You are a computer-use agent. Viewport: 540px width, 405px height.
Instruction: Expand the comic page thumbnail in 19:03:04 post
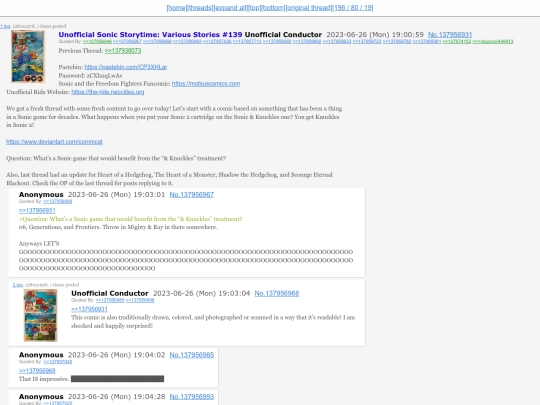pyautogui.click(x=40, y=315)
